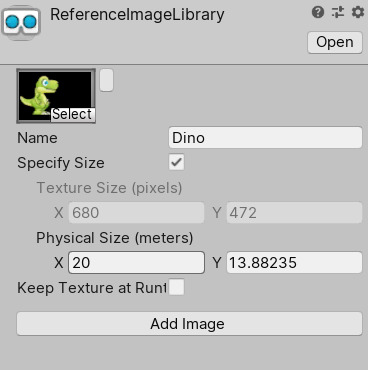Viewport: 368px width, 370px height.
Task: Click the ReferenceImageLibrary VR goggles asset icon
Action: (21, 22)
